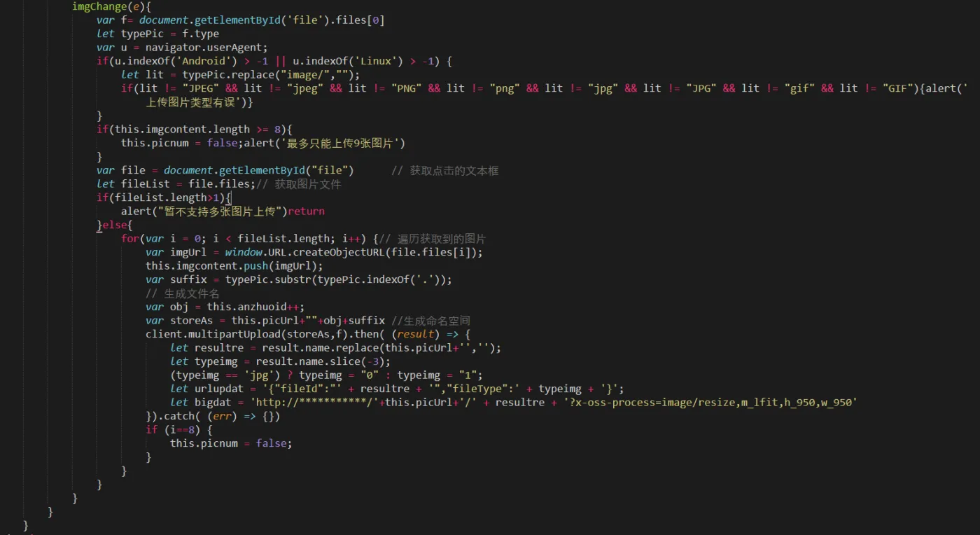
Task: Click the window.URL.createObjectURL line
Action: tap(314, 252)
